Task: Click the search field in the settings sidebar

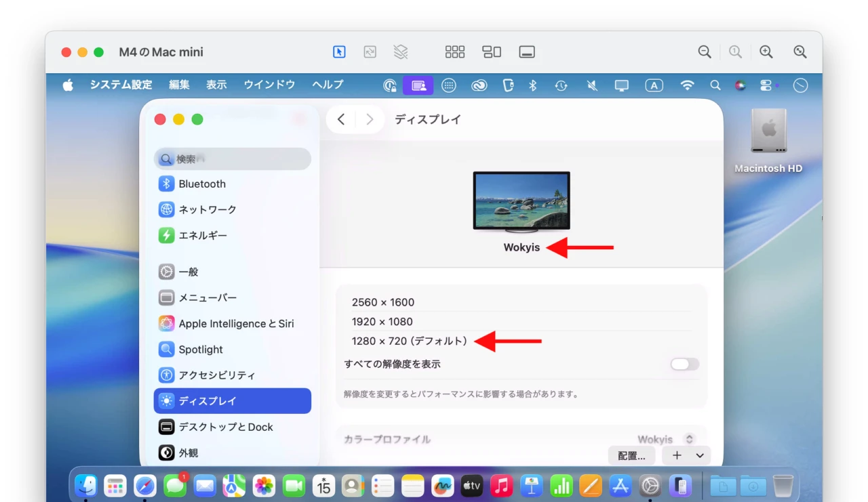Action: click(x=232, y=159)
